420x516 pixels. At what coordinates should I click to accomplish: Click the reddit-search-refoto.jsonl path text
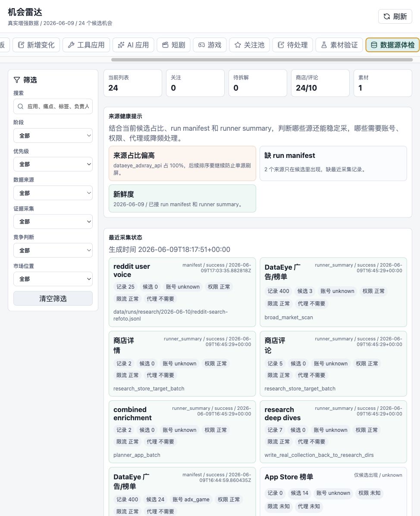pos(170,315)
